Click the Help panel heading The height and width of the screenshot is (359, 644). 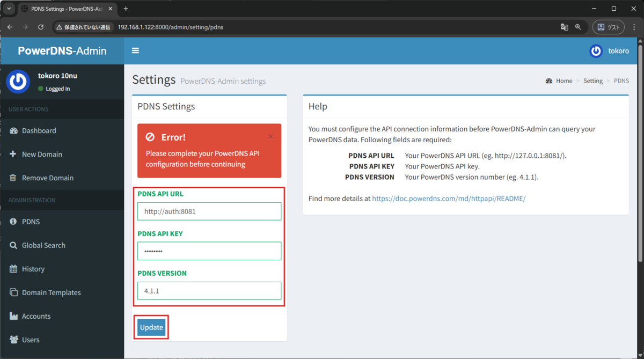[x=318, y=106]
